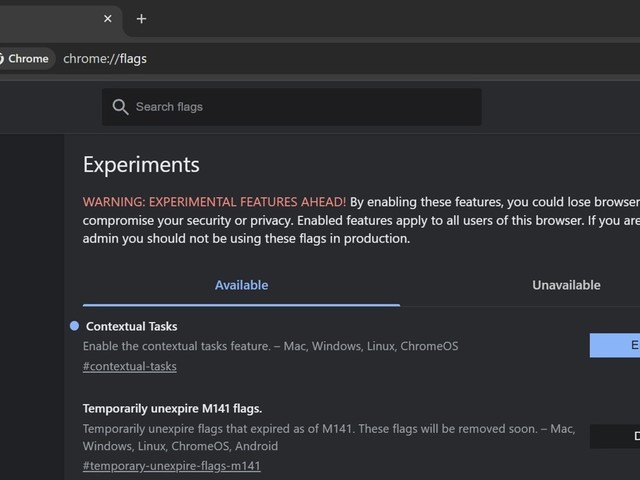Click the Contextual Tasks description text
This screenshot has height=480, width=640.
click(x=270, y=346)
